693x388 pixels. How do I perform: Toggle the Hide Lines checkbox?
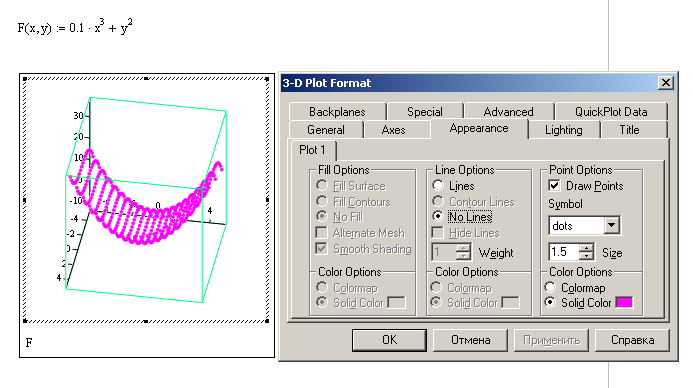(438, 232)
